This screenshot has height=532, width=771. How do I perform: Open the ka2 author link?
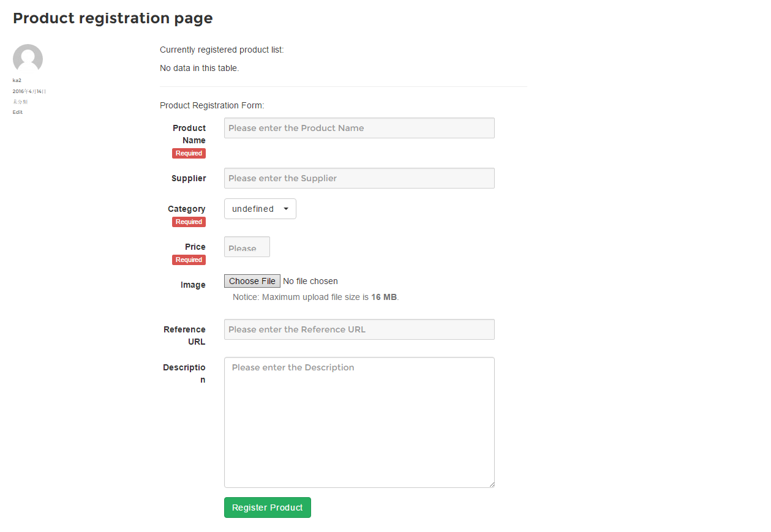(x=17, y=80)
